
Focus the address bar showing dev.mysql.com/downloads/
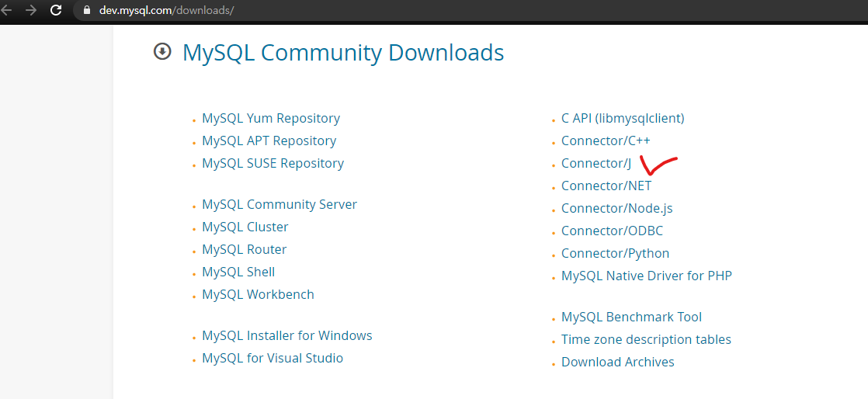pyautogui.click(x=470, y=10)
